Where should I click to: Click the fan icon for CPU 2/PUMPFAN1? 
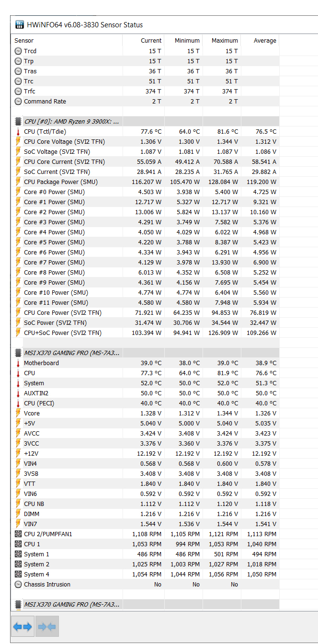18,534
